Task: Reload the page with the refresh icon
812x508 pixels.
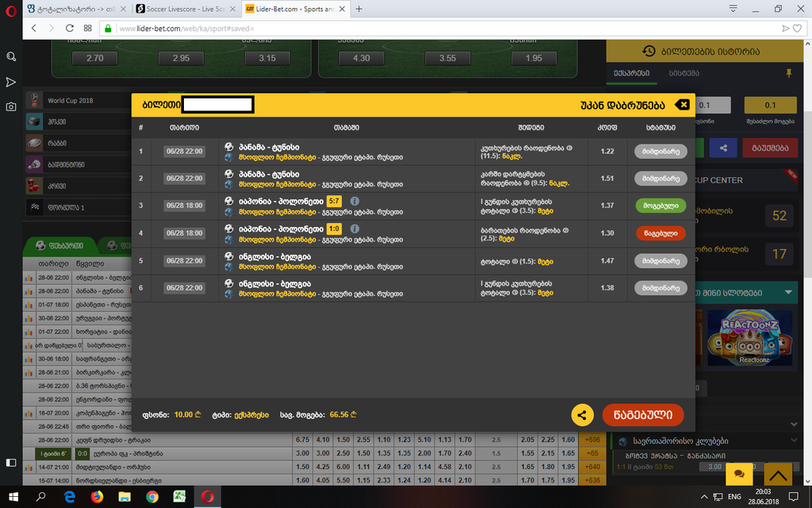Action: (x=70, y=28)
